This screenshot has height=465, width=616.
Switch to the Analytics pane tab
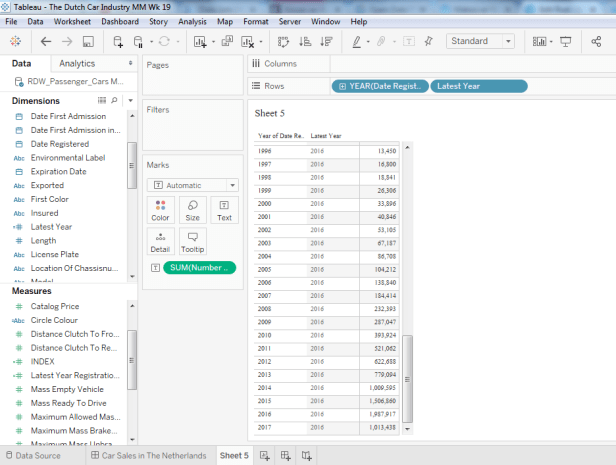coord(77,63)
